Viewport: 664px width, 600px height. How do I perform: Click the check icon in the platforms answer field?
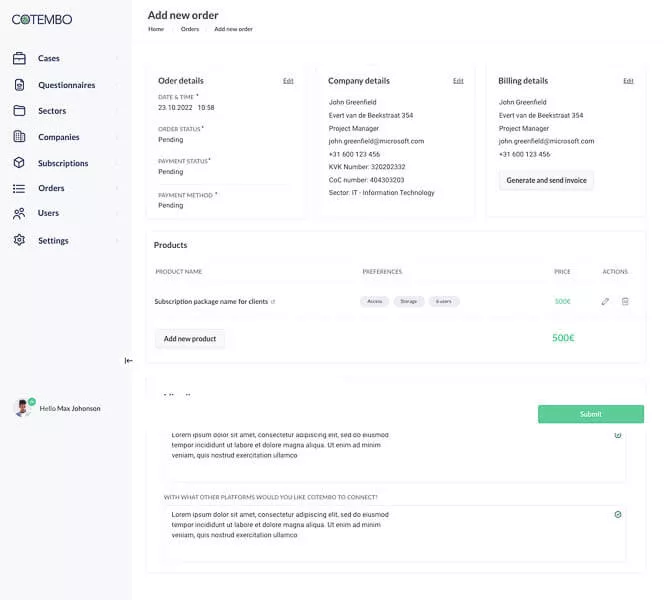(x=618, y=514)
